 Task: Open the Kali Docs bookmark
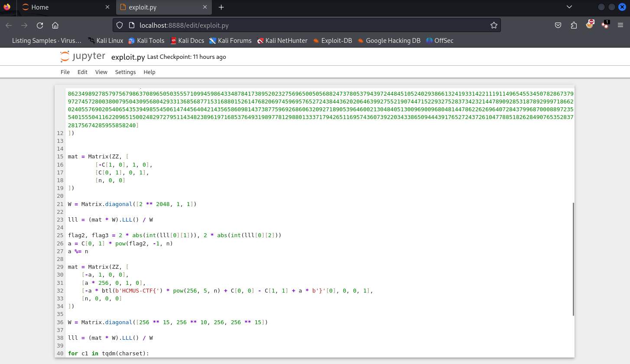click(x=187, y=41)
